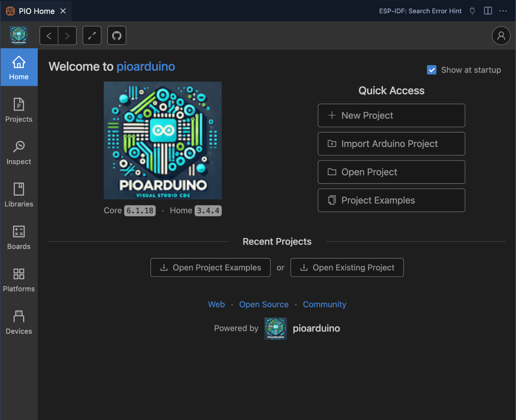Viewport: 516px width, 420px height.
Task: Click Open Existing Project button
Action: pyautogui.click(x=347, y=267)
